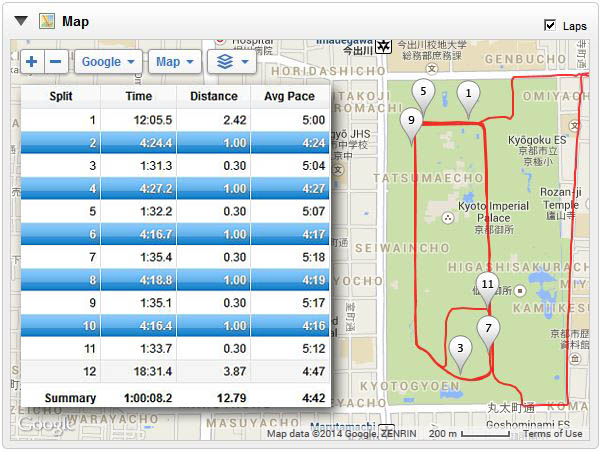Image resolution: width=601 pixels, height=452 pixels.
Task: Zoom in with the plus button
Action: [32, 62]
